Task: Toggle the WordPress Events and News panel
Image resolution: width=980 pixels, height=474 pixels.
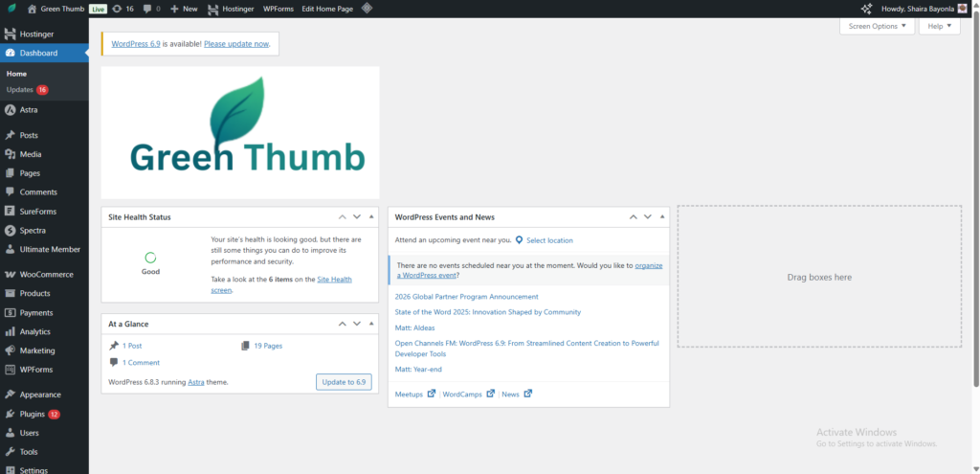Action: click(662, 217)
